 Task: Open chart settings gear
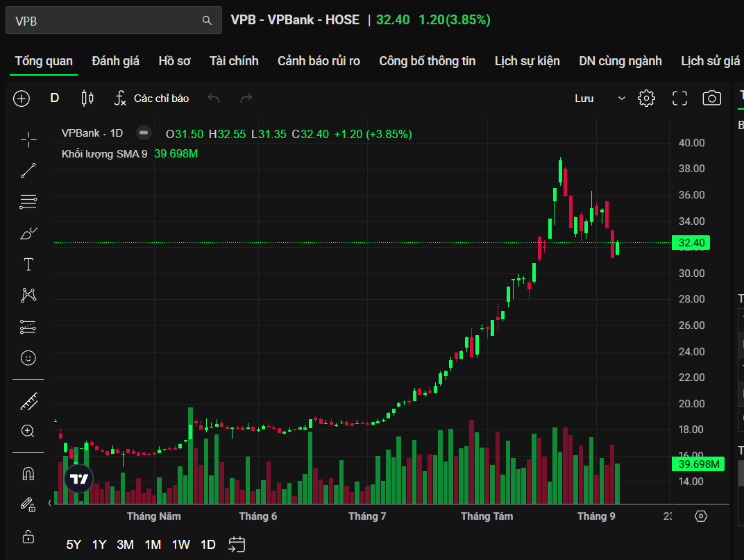(x=646, y=99)
